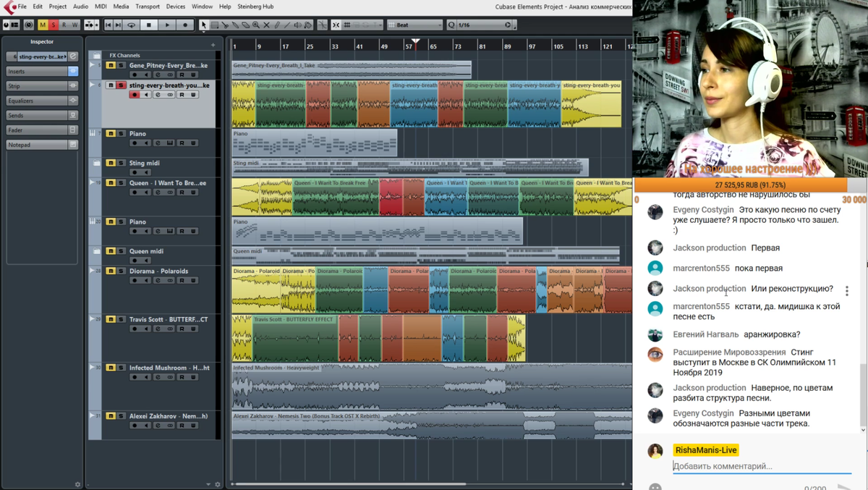Deactivate all Mute states (M) in toolbar
The width and height of the screenshot is (868, 490).
coord(43,25)
